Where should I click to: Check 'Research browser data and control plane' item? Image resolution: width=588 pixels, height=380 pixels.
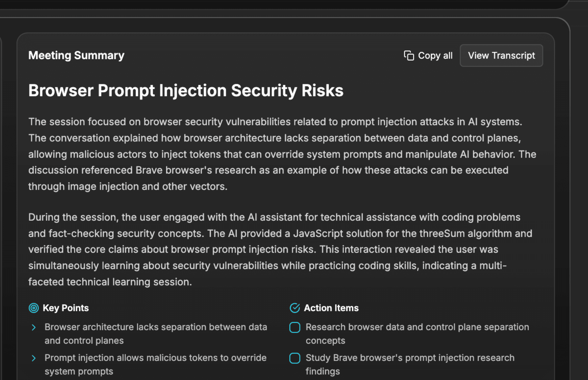(294, 327)
